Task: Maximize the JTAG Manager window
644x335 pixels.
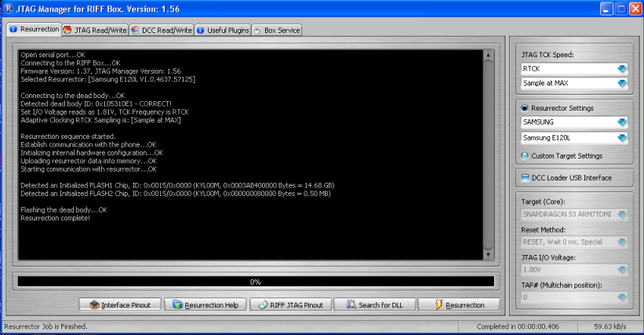Action: tap(621, 9)
